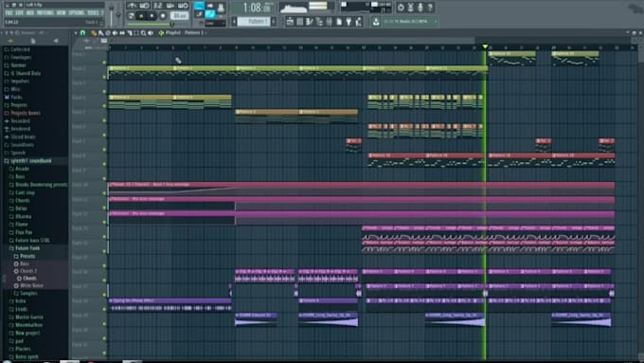The width and height of the screenshot is (644, 363).
Task: Expand the Arcade folder in browser
Action: pos(22,169)
